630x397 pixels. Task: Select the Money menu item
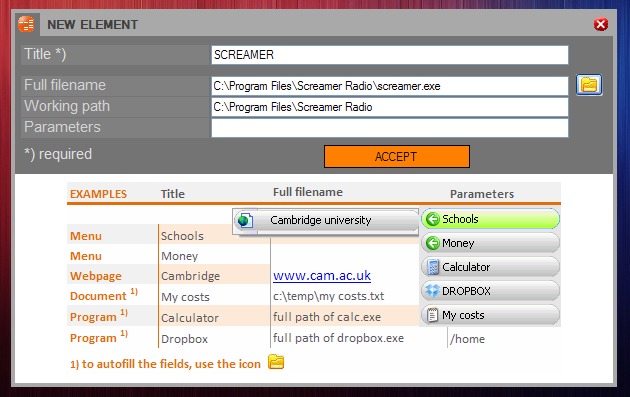tap(490, 243)
